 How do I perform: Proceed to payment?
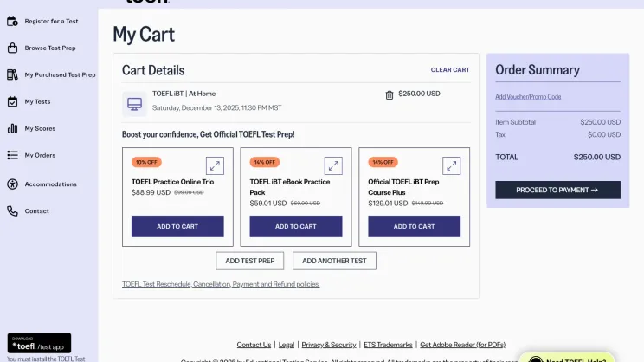coord(557,190)
